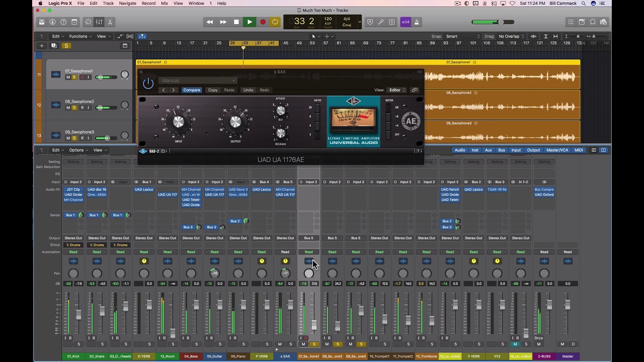Screen dimensions: 644x362
Task: Show the Aux channel strips filter
Action: [488, 150]
